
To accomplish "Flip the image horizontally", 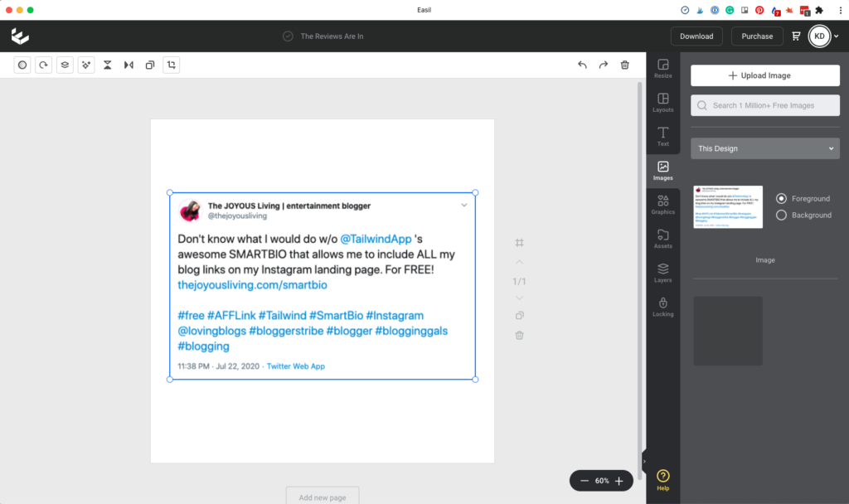I will (129, 65).
